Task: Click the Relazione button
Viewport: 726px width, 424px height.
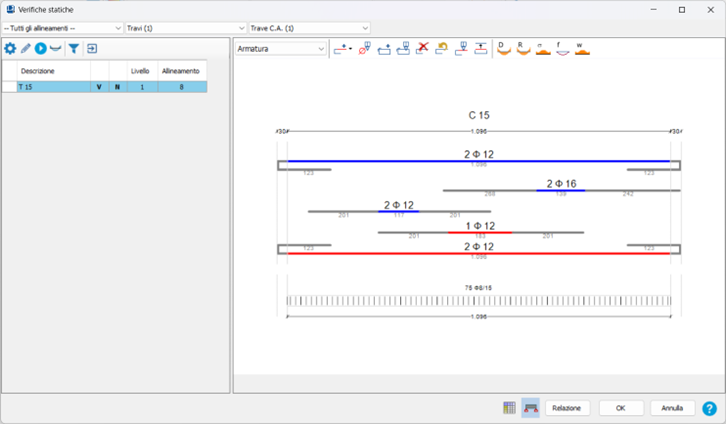Action: tap(567, 408)
